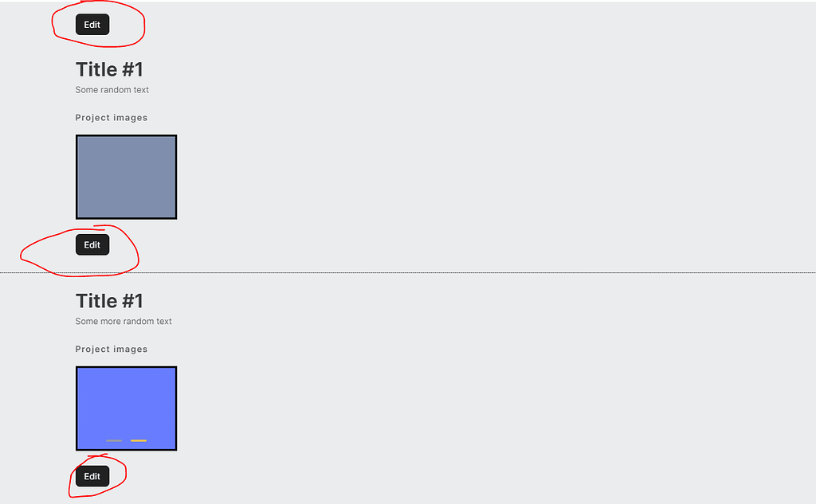
Task: Click the border of the gray-blue image
Action: [x=126, y=136]
